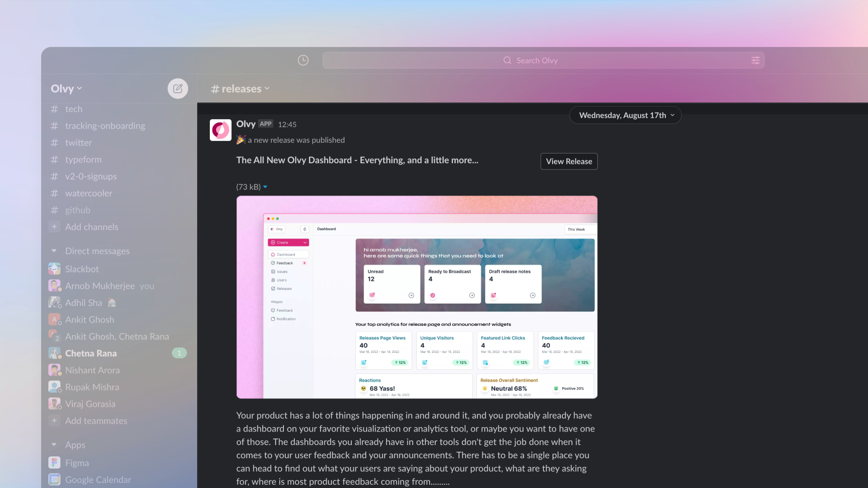Click View Release button for new dashboard
This screenshot has height=488, width=868.
coord(569,161)
